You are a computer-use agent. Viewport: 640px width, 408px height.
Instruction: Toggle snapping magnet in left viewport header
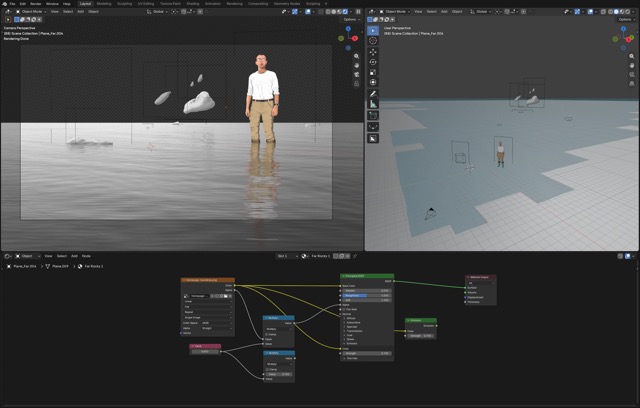[x=184, y=11]
